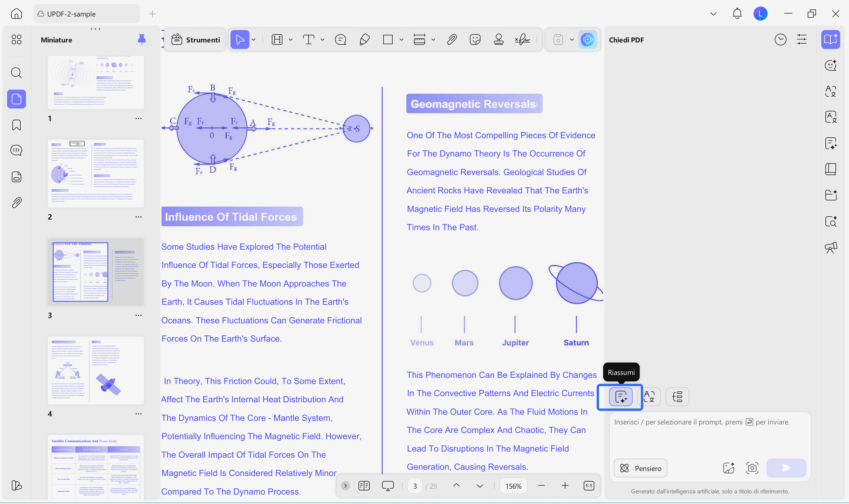Open the thumbnail grid view in left sidebar
This screenshot has width=849, height=504.
[x=16, y=40]
